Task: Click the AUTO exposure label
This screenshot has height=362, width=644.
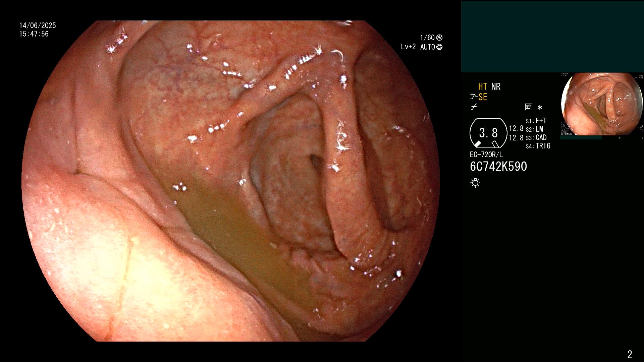Action: pos(428,47)
